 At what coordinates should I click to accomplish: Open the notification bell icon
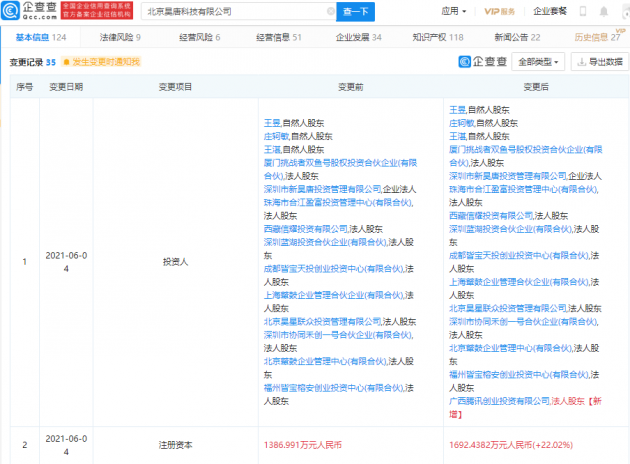(603, 11)
